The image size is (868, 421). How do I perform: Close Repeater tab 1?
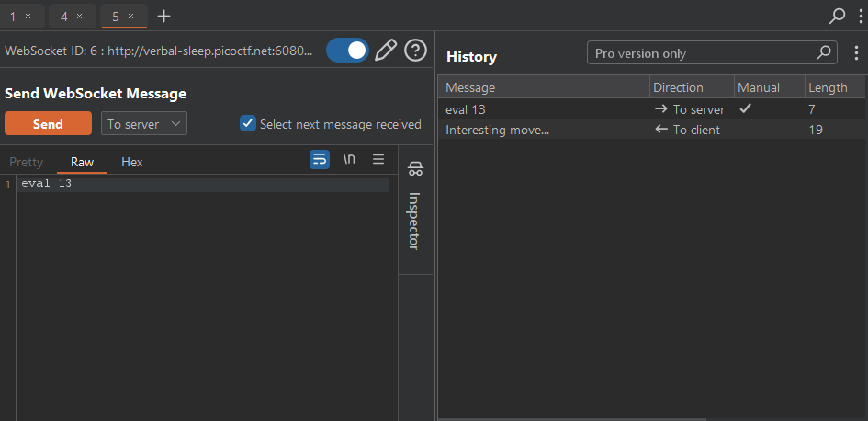click(x=28, y=17)
